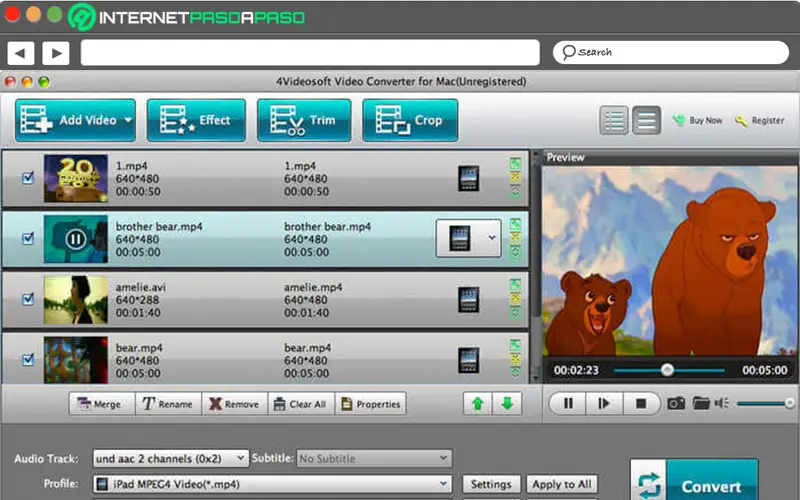The image size is (800, 500).
Task: Click the Merge button
Action: click(102, 404)
